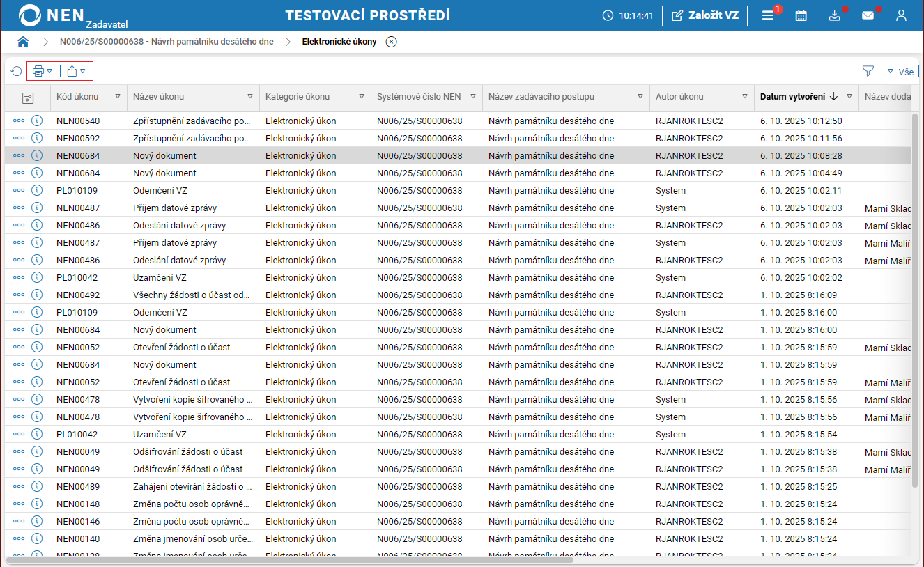The image size is (924, 567).
Task: Click the home icon in breadcrumb
Action: (23, 42)
